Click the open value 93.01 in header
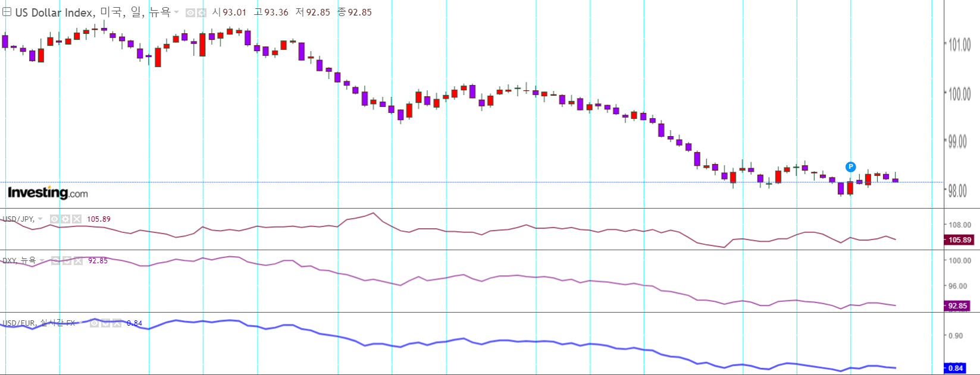 (x=234, y=12)
